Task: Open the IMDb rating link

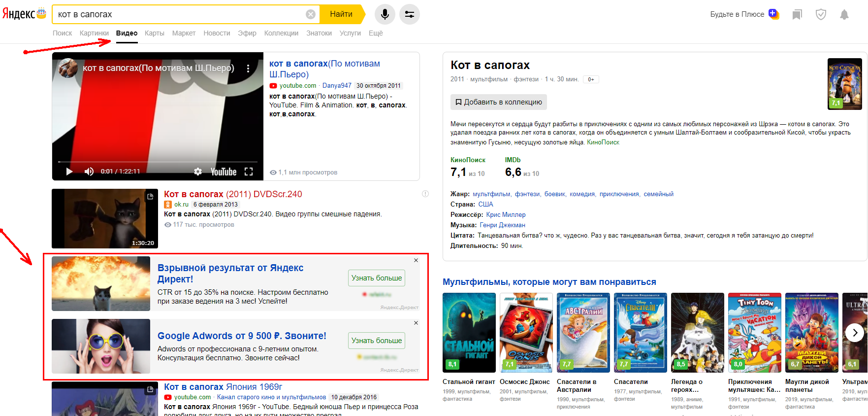Action: point(513,160)
